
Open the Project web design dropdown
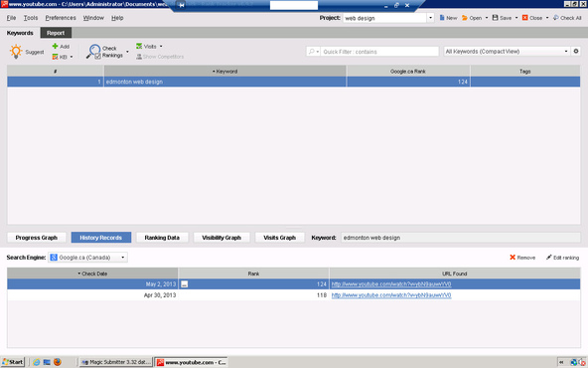pos(430,18)
